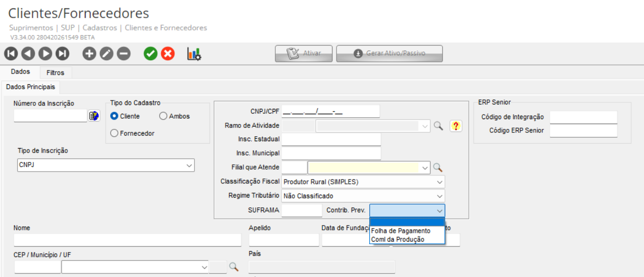Confirm with the green checkmark icon

pyautogui.click(x=150, y=54)
